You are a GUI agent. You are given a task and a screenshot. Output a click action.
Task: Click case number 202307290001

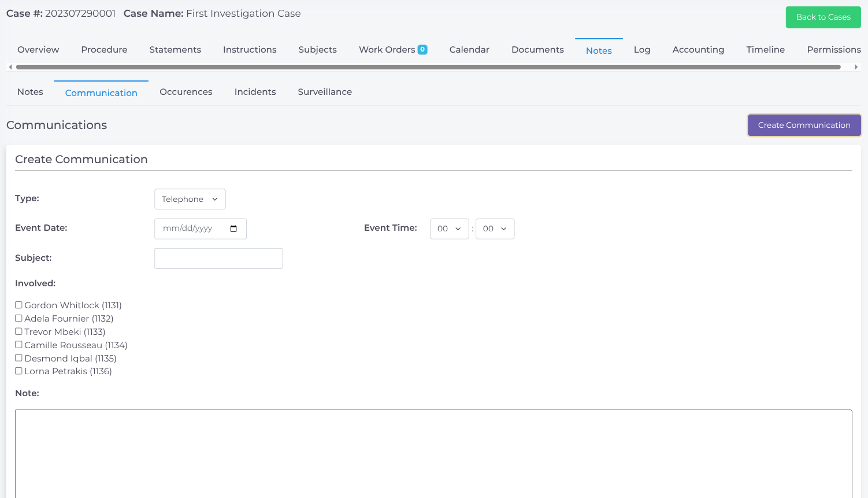[x=80, y=13]
